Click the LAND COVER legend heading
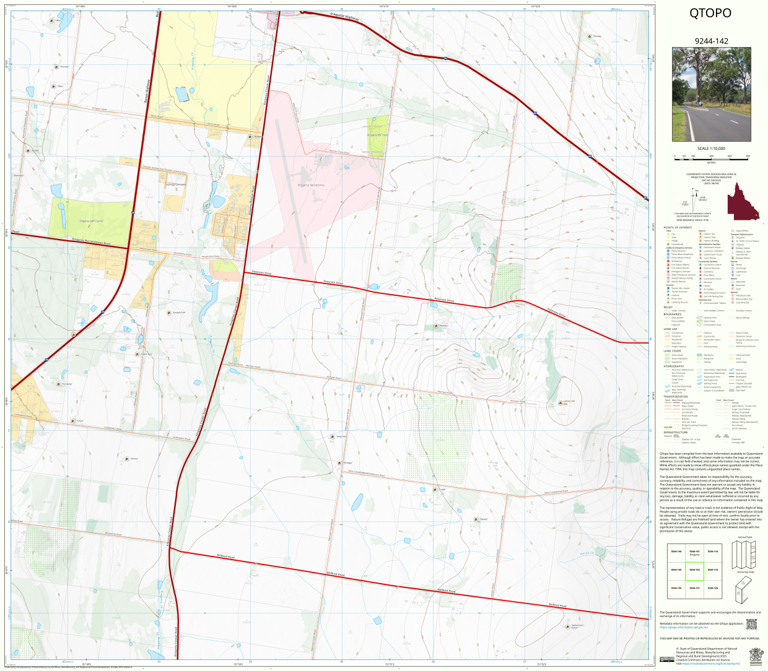The width and height of the screenshot is (768, 671). coord(672,351)
